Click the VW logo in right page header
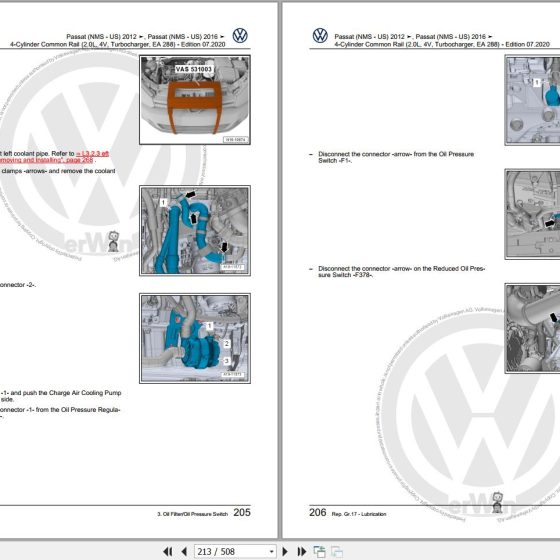The image size is (560, 560). 320,36
